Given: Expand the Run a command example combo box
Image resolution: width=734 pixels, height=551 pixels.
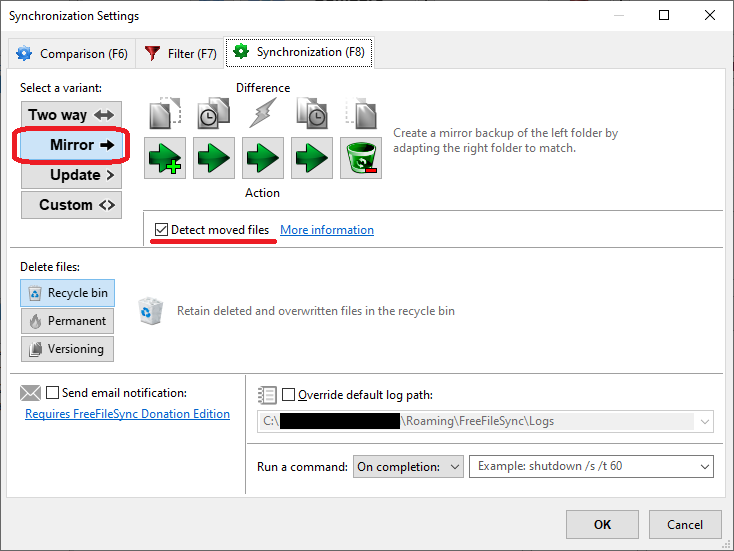Looking at the screenshot, I should [705, 466].
